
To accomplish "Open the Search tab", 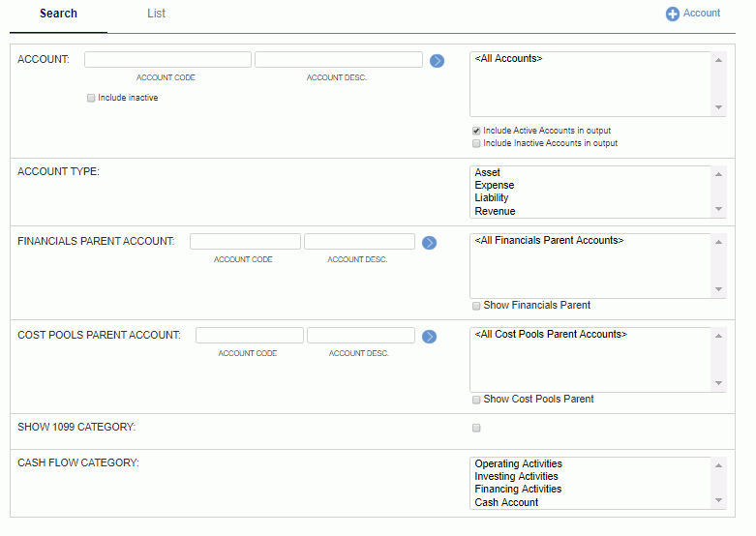I will (58, 14).
